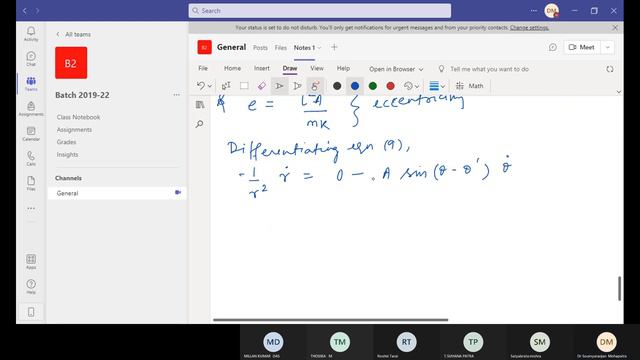
Task: Switch to the channel Files tab
Action: [280, 47]
